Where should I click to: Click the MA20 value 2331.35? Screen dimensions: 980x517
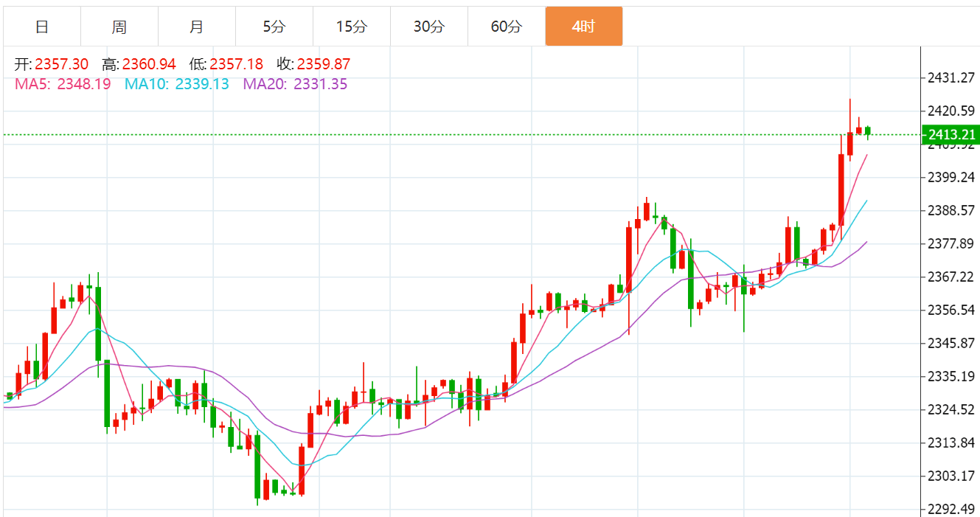[321, 84]
